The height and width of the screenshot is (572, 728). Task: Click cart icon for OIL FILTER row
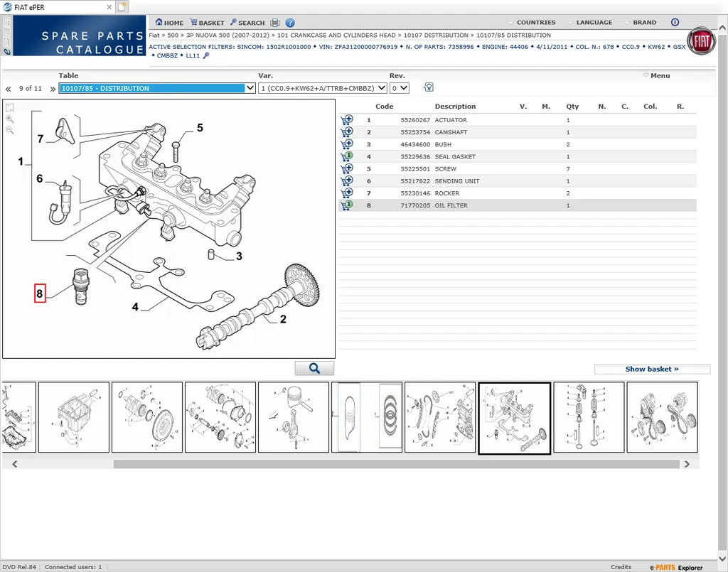[347, 205]
